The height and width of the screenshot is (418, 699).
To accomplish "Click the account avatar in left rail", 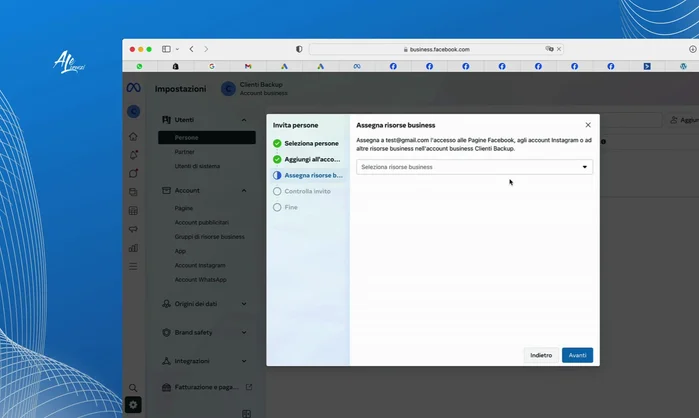I will coord(133,111).
